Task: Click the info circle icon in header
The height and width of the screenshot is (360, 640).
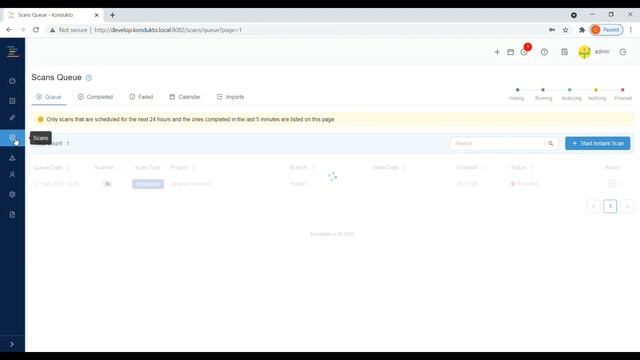Action: coord(544,52)
